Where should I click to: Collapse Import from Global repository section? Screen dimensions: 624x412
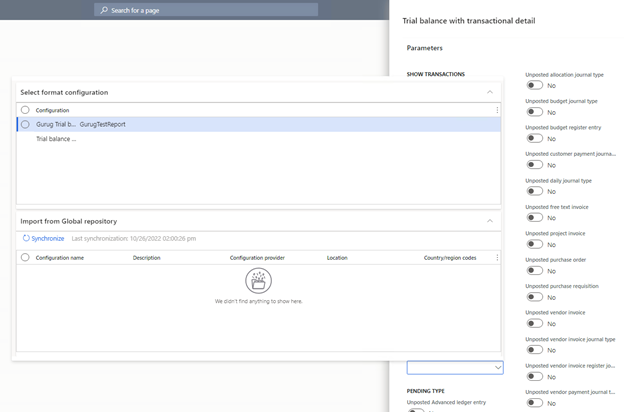tap(490, 221)
